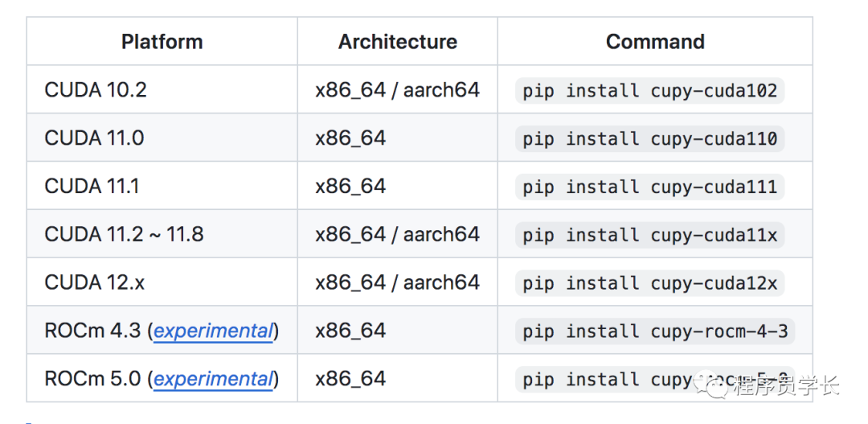This screenshot has height=424, width=868.
Task: Click the Architecture column header
Action: click(397, 42)
